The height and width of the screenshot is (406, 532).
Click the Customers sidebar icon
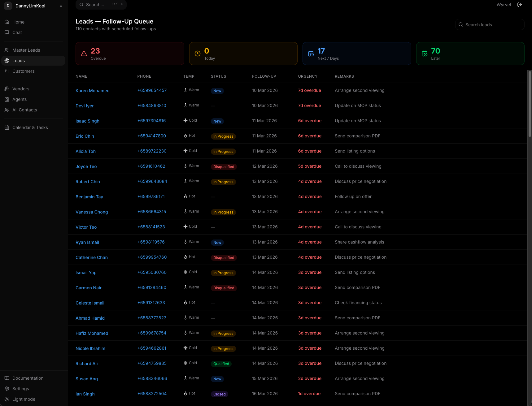7,71
